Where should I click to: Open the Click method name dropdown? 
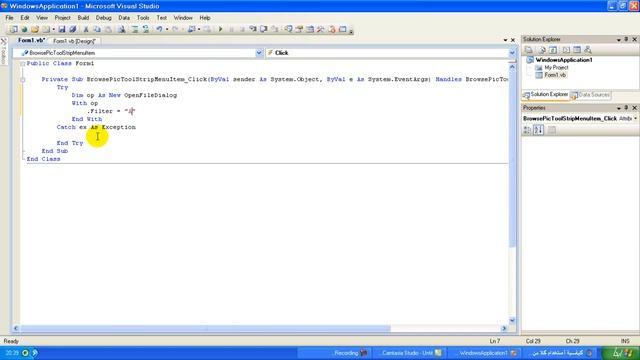click(512, 53)
